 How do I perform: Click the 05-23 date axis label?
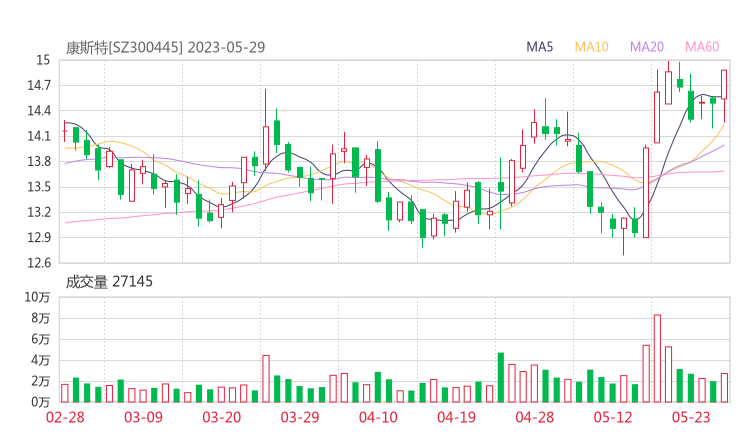pos(691,417)
